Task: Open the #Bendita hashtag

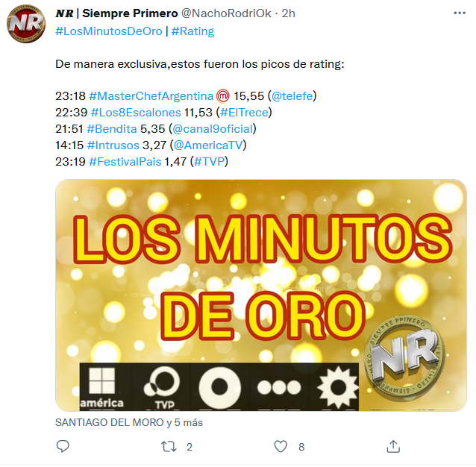Action: point(112,129)
